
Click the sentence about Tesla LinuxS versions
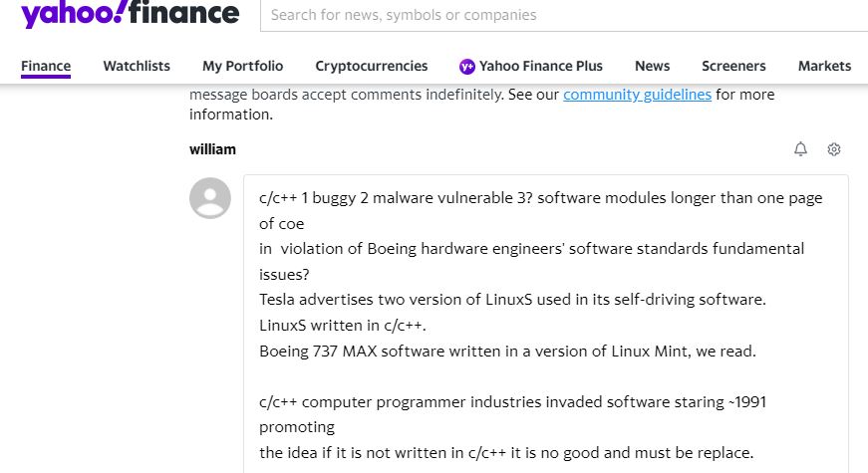click(512, 300)
